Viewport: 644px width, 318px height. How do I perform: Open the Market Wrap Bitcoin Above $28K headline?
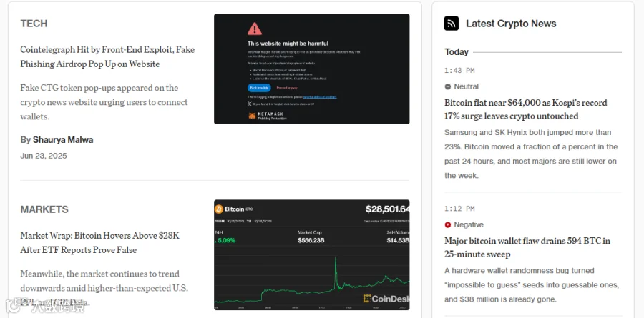99,242
